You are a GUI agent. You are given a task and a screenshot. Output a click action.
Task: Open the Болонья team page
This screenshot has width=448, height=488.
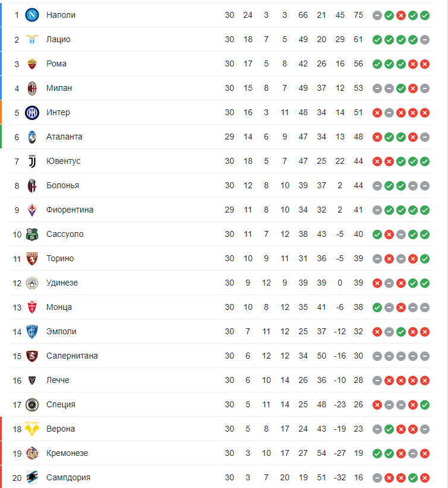62,185
